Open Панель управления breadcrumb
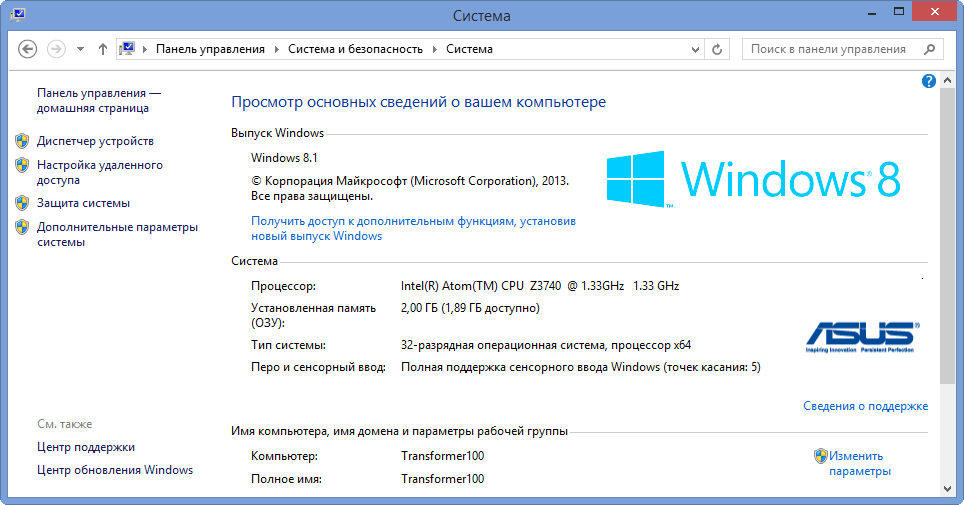The width and height of the screenshot is (964, 505). (x=210, y=49)
